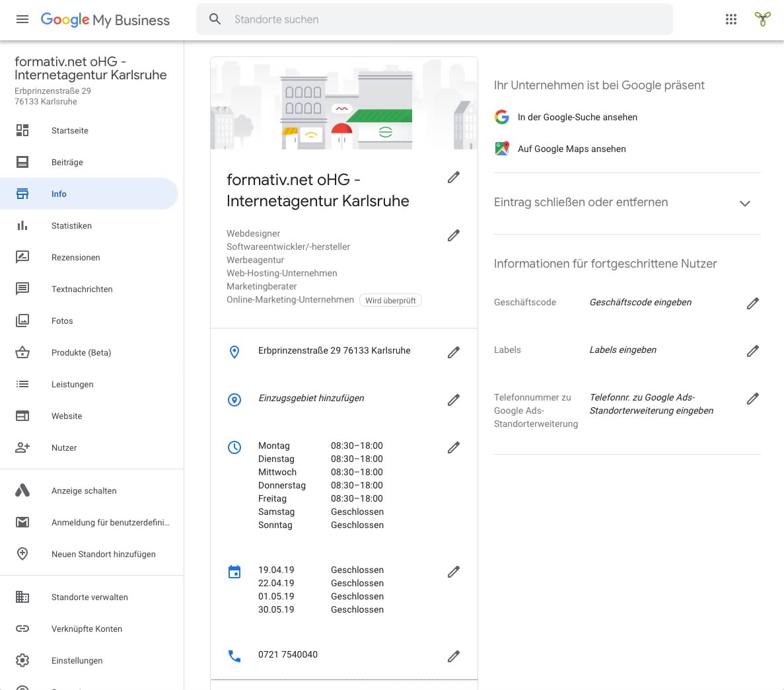This screenshot has width=784, height=690.
Task: Click the Google Maps pin icon
Action: coord(502,149)
